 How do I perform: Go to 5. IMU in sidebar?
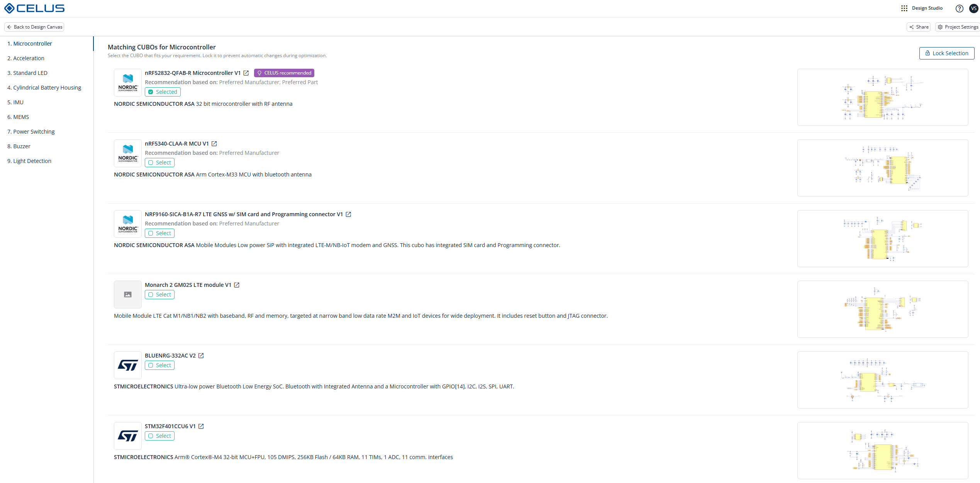coord(47,102)
